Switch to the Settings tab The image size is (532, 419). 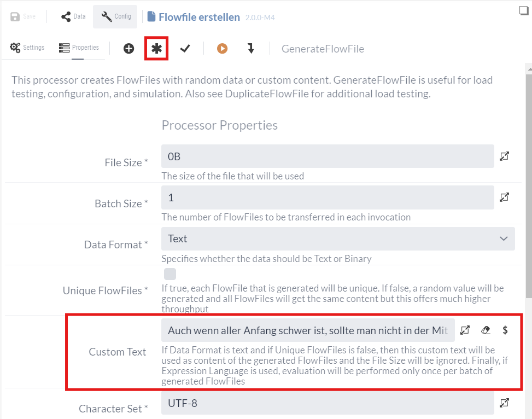27,48
